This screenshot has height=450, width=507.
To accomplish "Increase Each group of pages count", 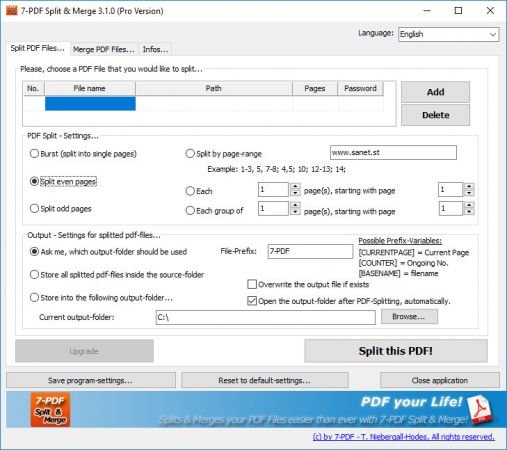I will point(295,205).
